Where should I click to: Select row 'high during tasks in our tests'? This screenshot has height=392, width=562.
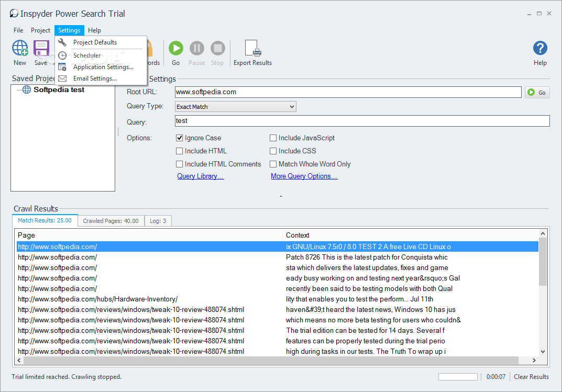click(x=278, y=351)
